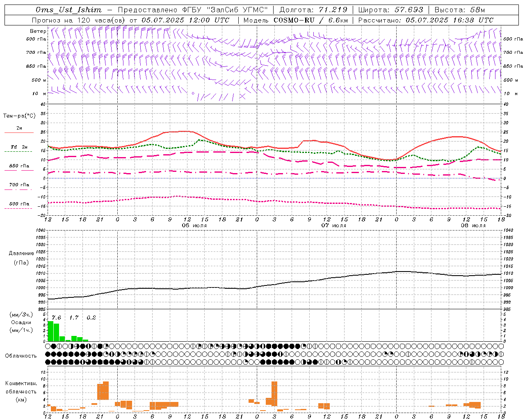Click the 06 июля date label
This screenshot has width=525, height=420.
pyautogui.click(x=194, y=226)
